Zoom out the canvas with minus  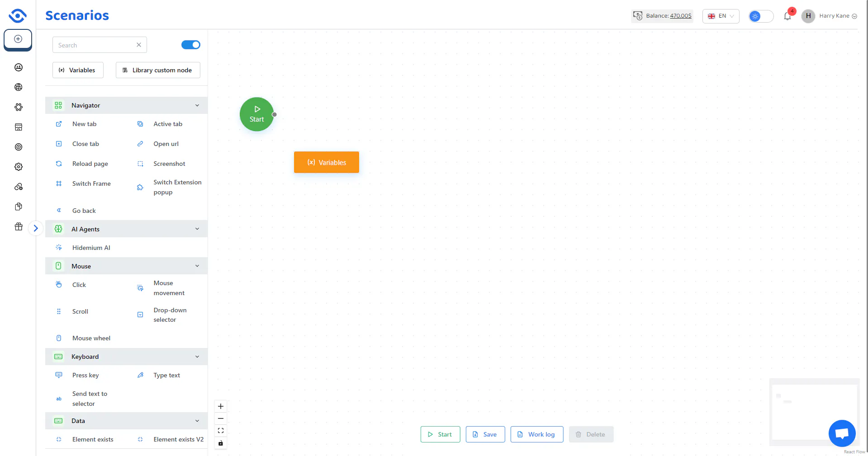[x=221, y=418]
